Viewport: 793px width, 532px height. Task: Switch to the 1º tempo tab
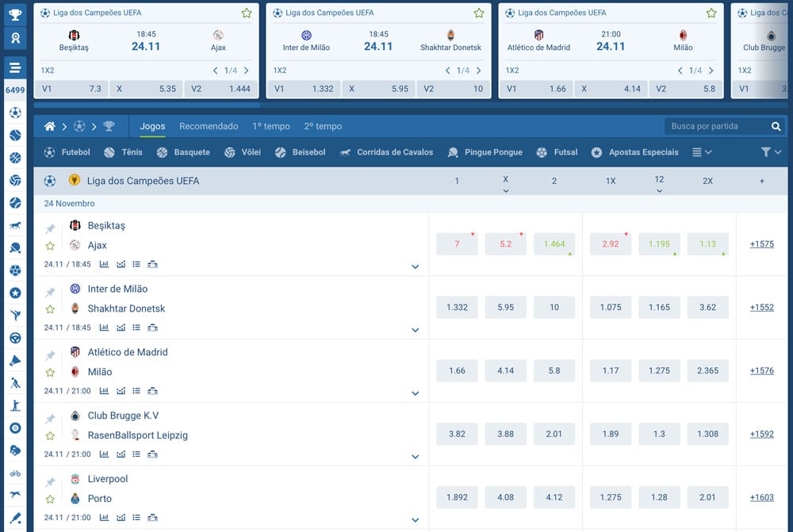[271, 126]
